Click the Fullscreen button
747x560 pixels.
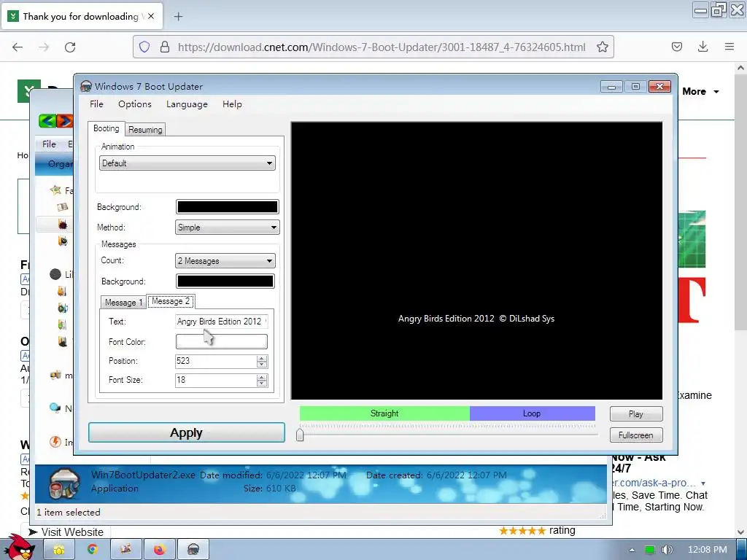click(x=636, y=435)
